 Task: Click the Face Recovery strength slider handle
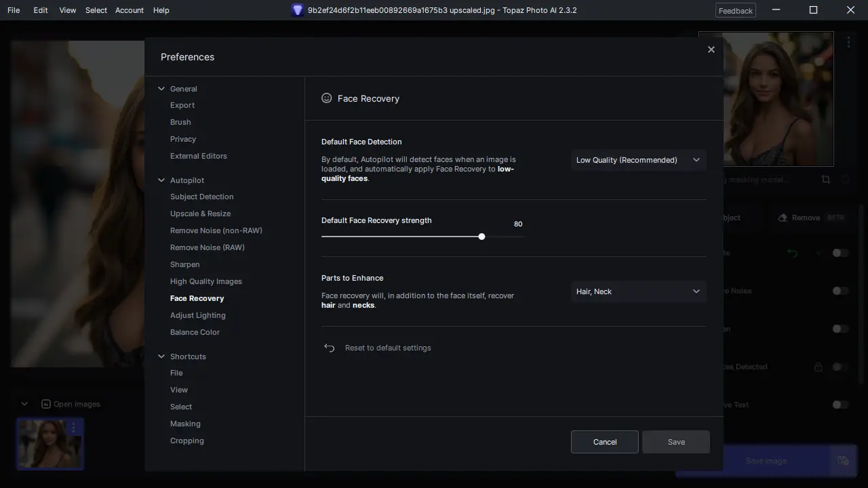(x=481, y=237)
